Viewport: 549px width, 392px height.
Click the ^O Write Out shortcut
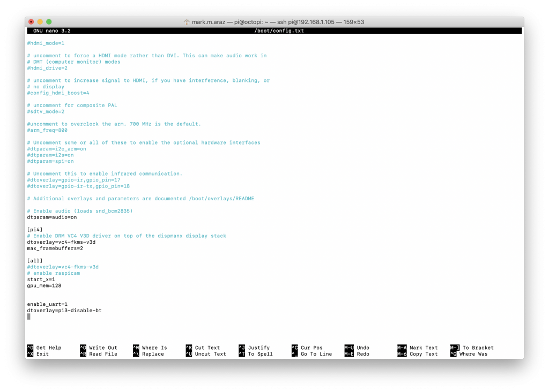[99, 348]
